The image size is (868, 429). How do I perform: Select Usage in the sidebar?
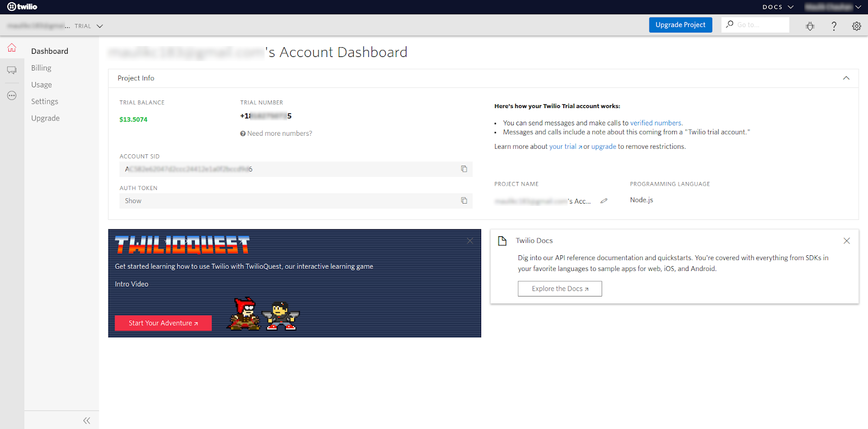(x=41, y=85)
